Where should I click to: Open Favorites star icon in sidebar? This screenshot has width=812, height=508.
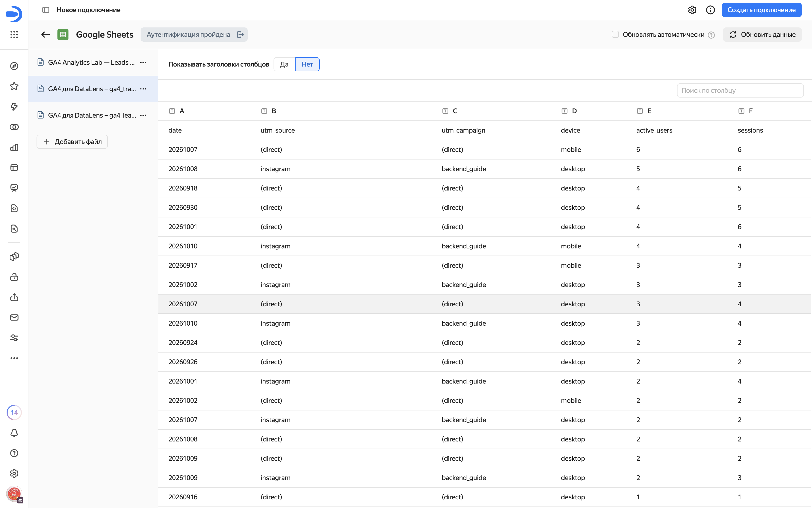pyautogui.click(x=14, y=86)
